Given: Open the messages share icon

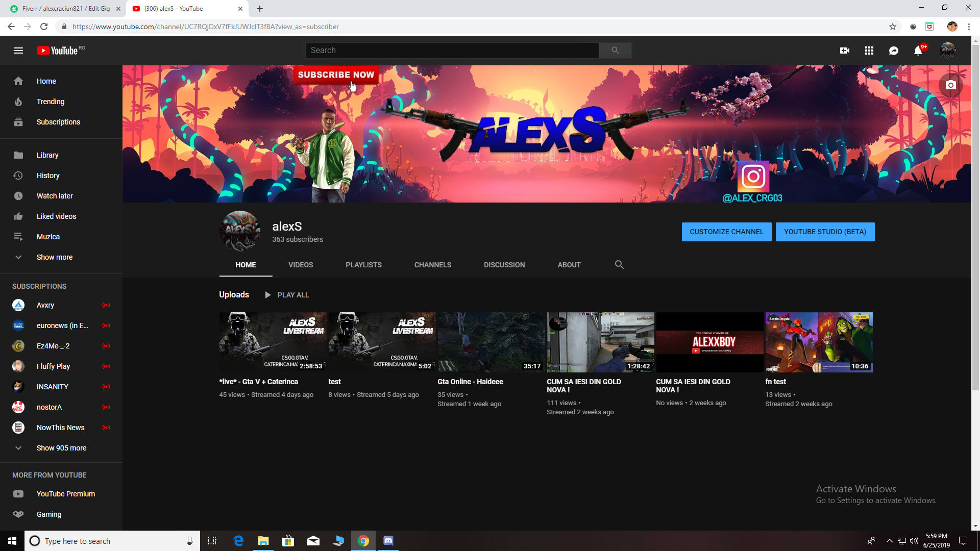Looking at the screenshot, I should (x=894, y=51).
